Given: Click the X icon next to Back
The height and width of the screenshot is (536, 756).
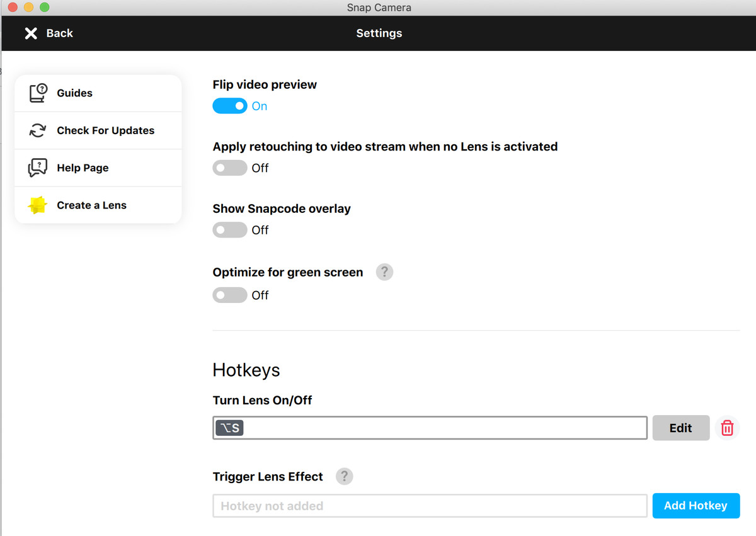Looking at the screenshot, I should pos(31,33).
